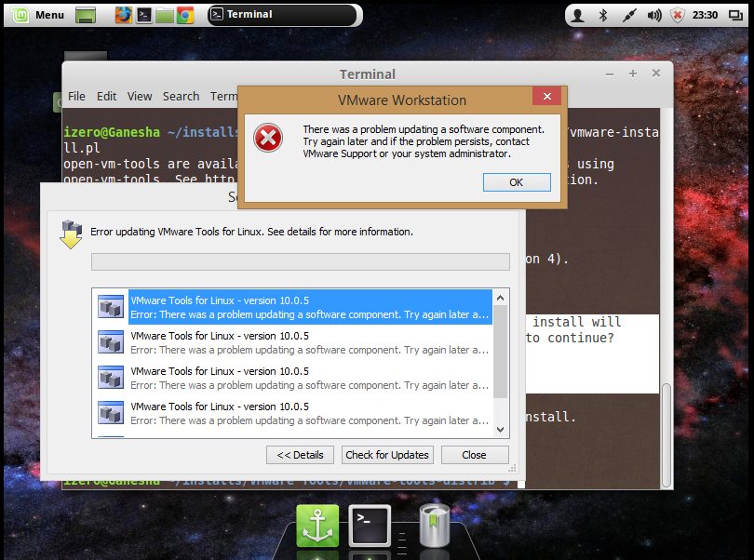Maximize the Terminal window with plus button
The height and width of the screenshot is (560, 754).
pos(633,73)
